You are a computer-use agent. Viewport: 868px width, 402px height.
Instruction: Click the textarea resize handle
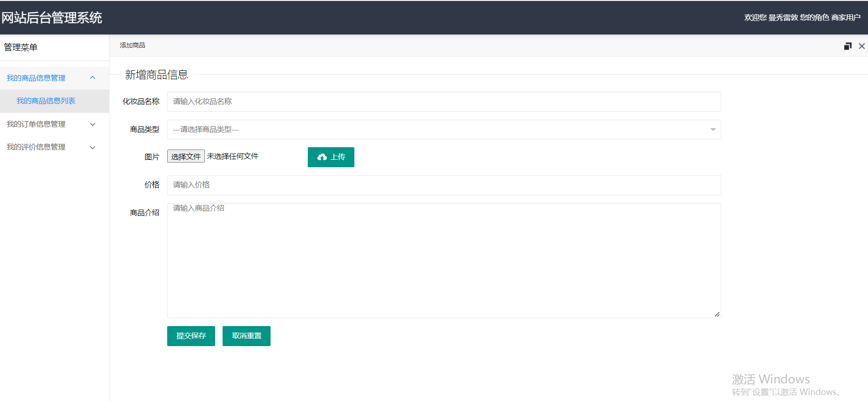pyautogui.click(x=717, y=314)
